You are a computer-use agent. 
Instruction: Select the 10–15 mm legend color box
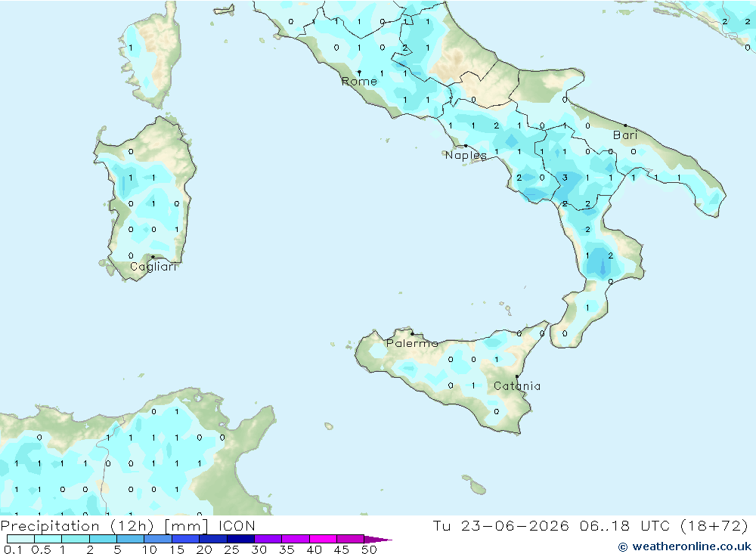click(x=158, y=539)
